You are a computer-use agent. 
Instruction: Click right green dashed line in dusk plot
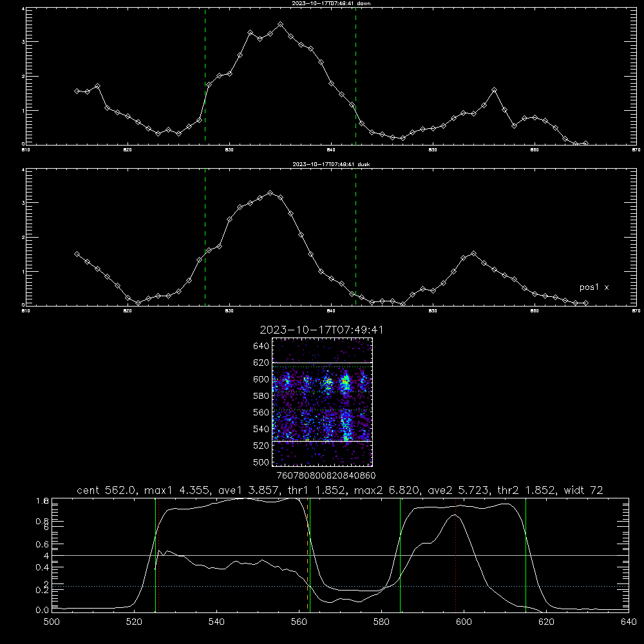click(355, 237)
